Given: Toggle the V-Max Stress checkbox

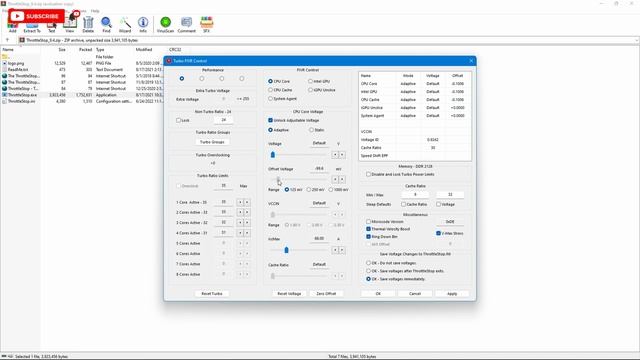Looking at the screenshot, I should (x=438, y=233).
